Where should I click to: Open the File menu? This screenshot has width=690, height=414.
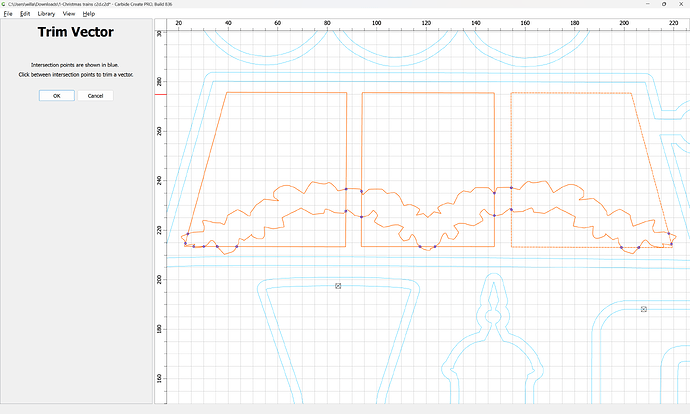pos(8,14)
